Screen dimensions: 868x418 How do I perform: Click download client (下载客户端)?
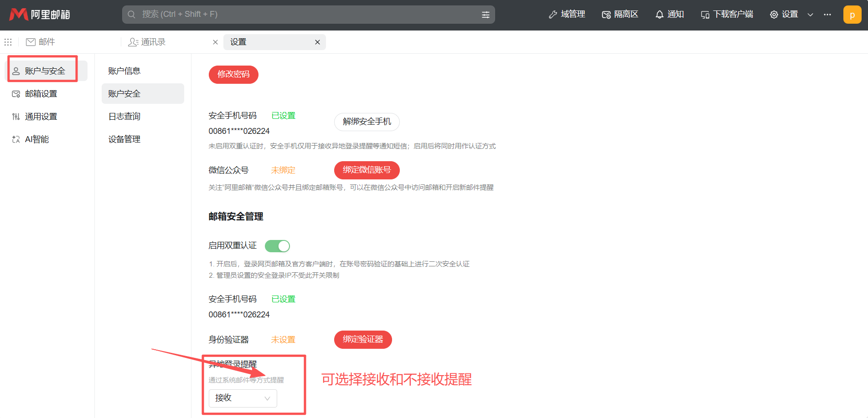(727, 15)
